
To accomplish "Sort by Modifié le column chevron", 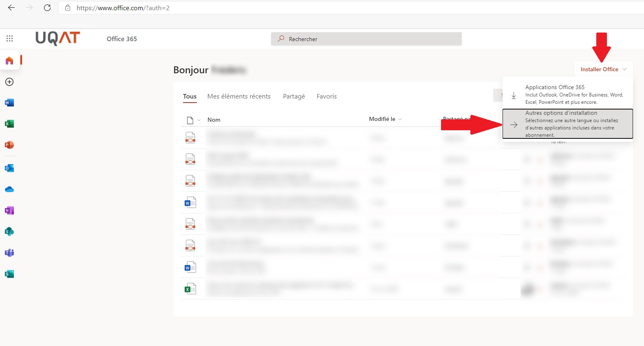I will tap(400, 119).
